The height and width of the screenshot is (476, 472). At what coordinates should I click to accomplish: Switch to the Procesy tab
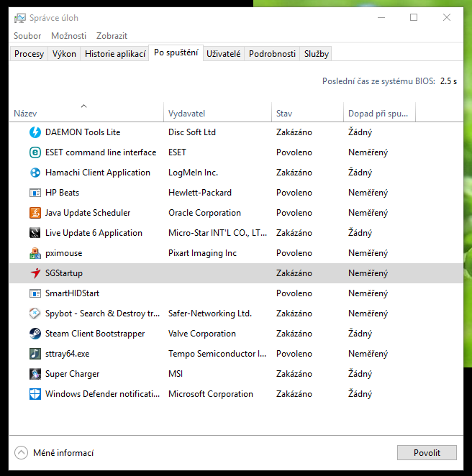pos(29,54)
